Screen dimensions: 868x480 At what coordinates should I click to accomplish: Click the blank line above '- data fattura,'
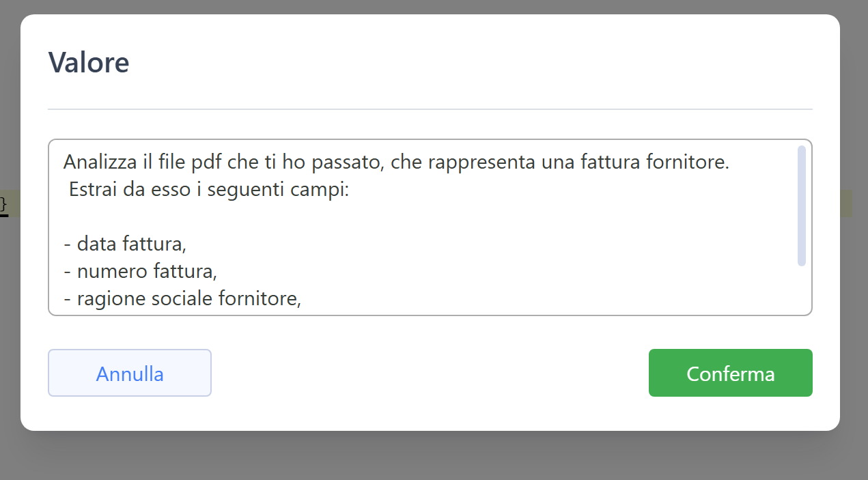(x=423, y=216)
